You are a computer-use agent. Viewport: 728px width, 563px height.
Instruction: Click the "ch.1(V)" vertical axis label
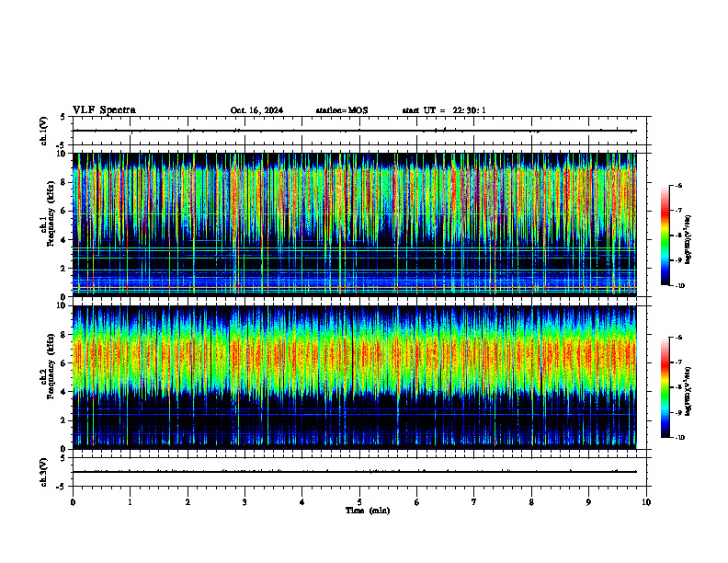(x=44, y=131)
